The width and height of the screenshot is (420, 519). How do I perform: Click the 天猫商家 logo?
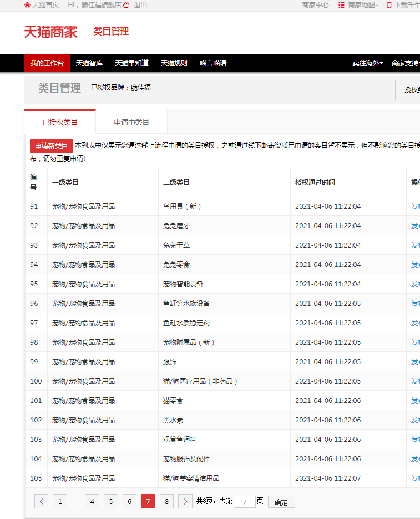point(51,32)
